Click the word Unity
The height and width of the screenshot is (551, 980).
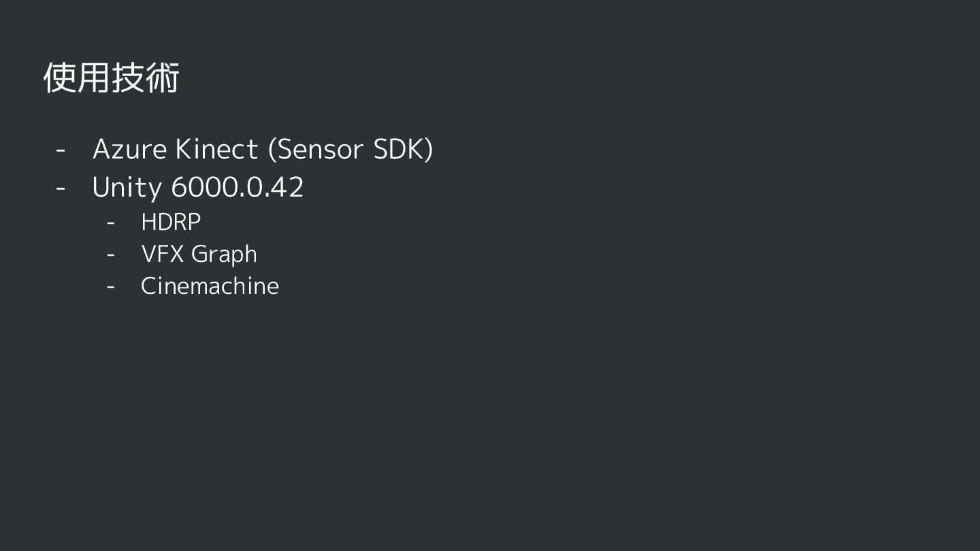coord(127,187)
